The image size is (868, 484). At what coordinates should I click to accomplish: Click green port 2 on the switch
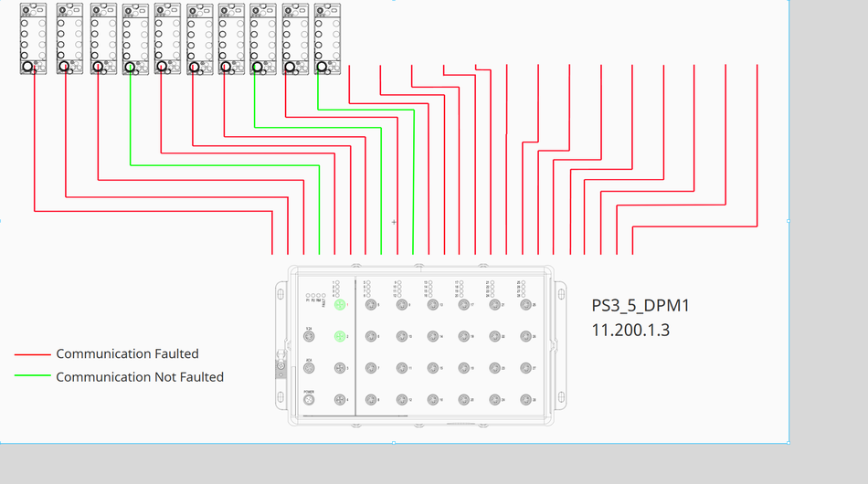[x=340, y=337]
